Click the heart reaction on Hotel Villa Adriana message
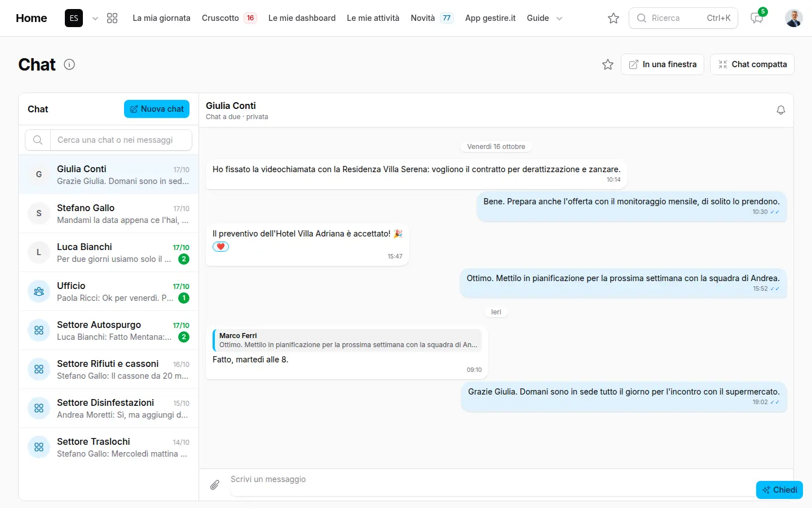 220,247
